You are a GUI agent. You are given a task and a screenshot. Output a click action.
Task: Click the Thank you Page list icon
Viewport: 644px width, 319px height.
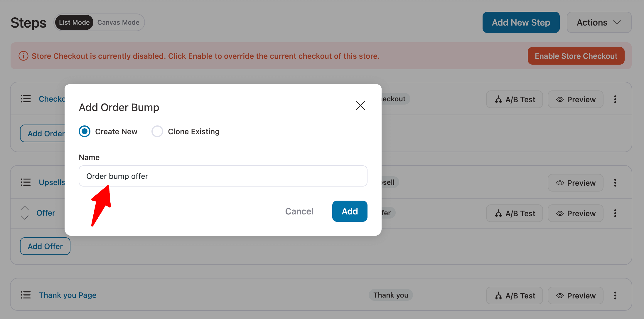26,295
